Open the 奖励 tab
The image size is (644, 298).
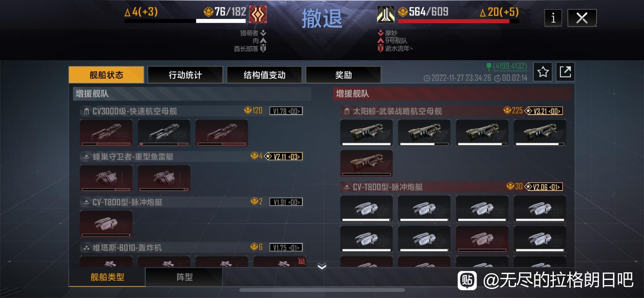click(343, 75)
